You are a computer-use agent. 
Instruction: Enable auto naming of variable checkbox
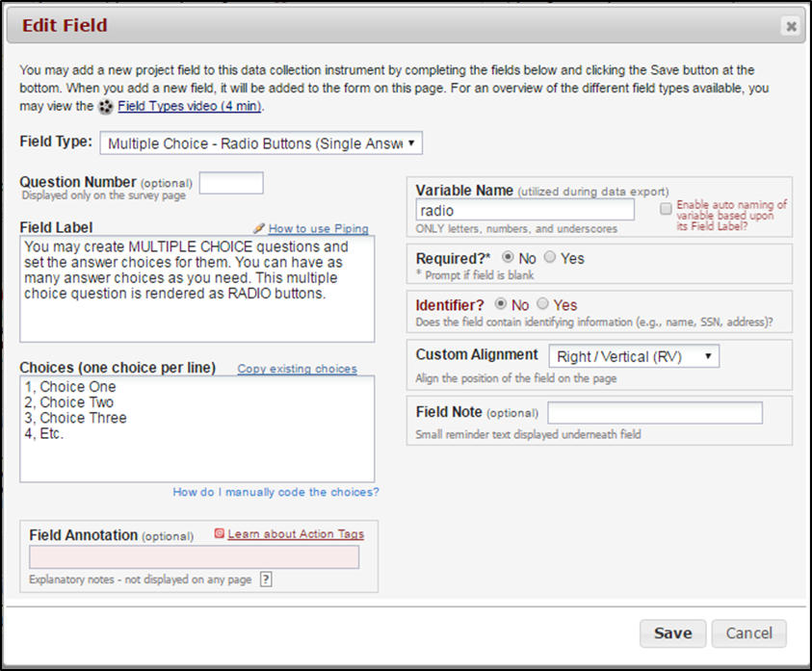coord(666,209)
